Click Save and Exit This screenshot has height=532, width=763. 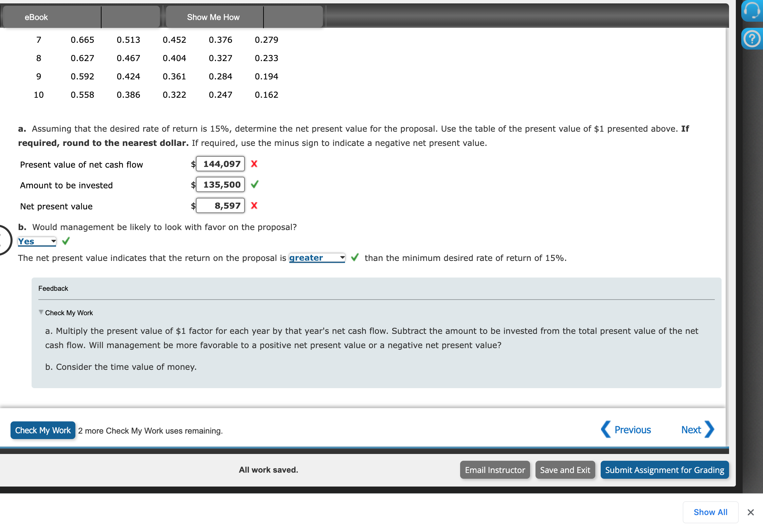(x=565, y=470)
